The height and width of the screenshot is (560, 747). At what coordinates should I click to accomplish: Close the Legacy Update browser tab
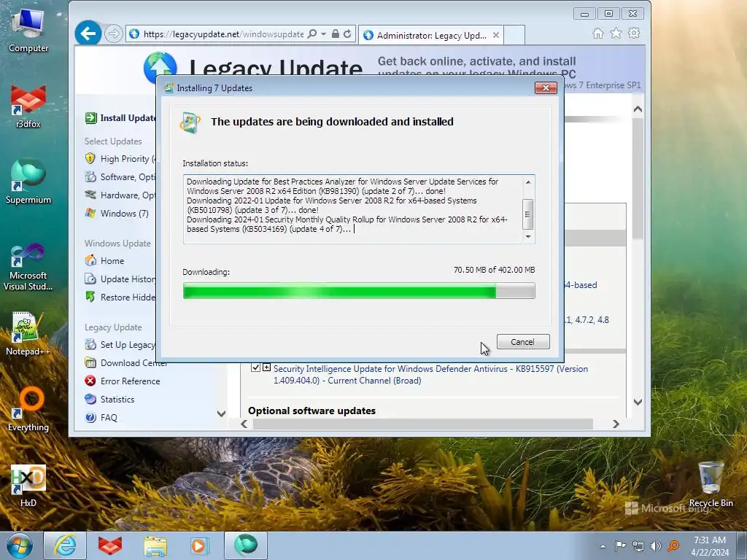click(496, 35)
